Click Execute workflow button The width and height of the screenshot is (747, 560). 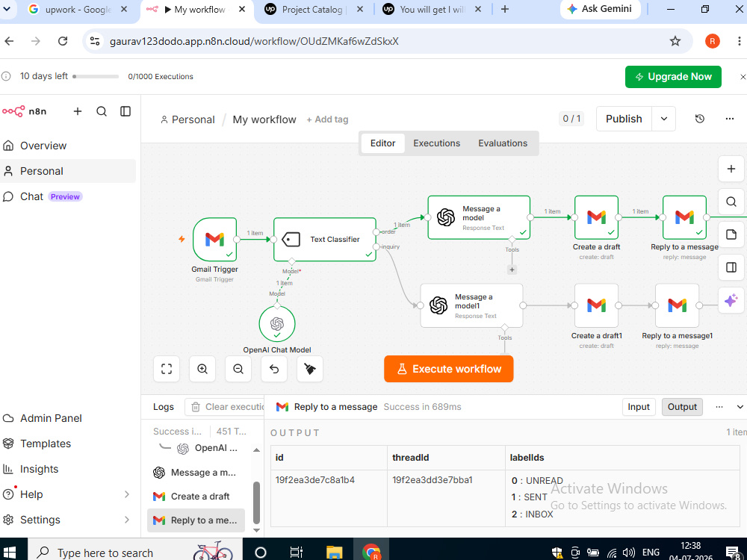pyautogui.click(x=449, y=369)
